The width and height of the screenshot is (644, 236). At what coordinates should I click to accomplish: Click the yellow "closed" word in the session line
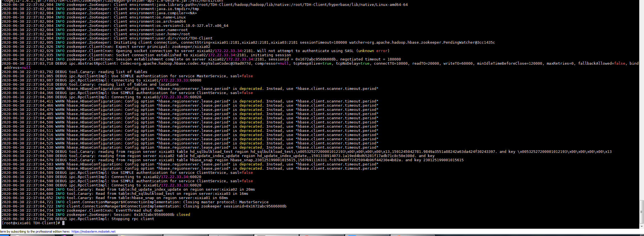click(183, 215)
